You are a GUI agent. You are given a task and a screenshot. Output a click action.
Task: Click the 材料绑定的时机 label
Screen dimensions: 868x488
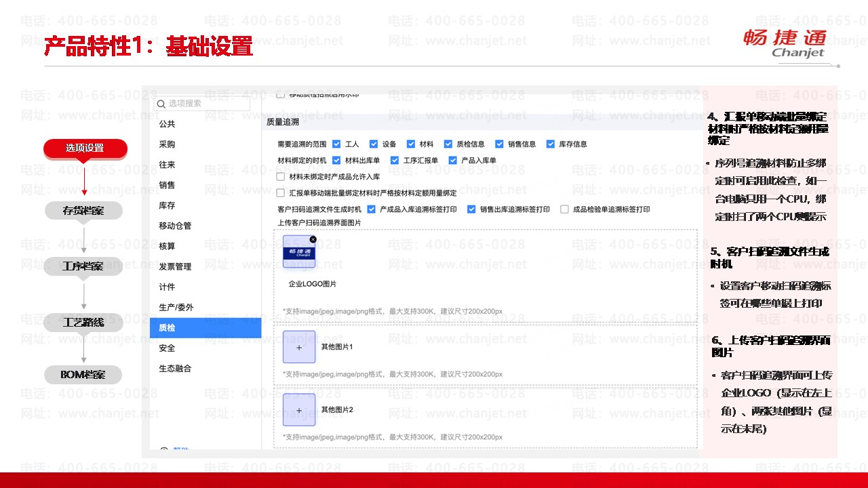point(302,161)
